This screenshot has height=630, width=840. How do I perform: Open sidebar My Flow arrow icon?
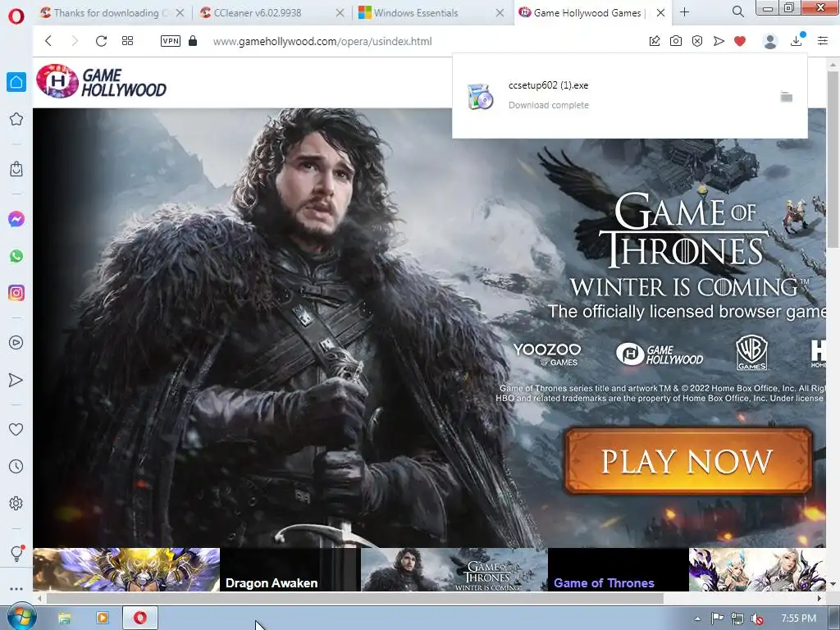[x=16, y=380]
